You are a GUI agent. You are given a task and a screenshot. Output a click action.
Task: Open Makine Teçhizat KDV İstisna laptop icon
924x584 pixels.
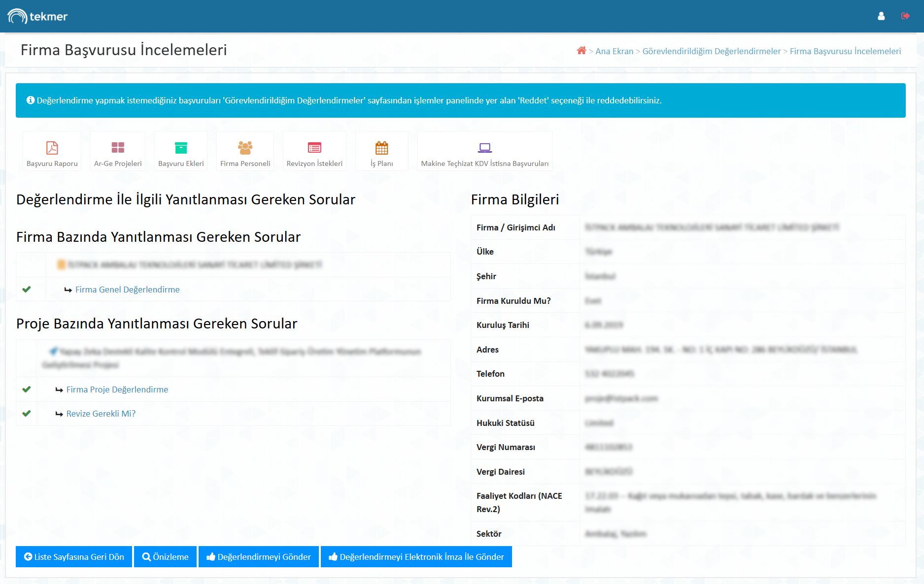pyautogui.click(x=485, y=148)
